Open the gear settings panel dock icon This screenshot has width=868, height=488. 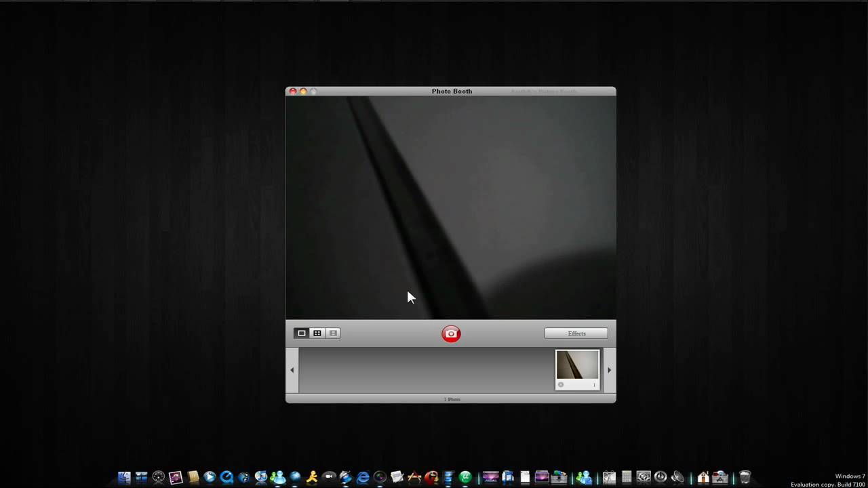click(644, 477)
